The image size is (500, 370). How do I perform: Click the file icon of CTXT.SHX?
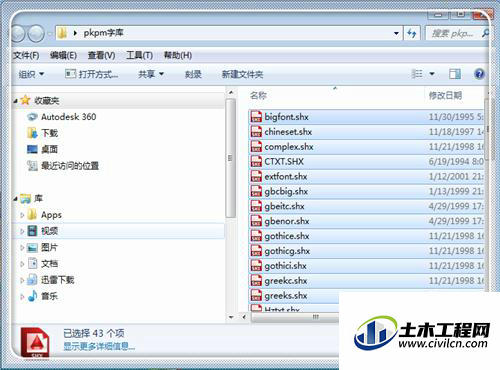point(256,161)
